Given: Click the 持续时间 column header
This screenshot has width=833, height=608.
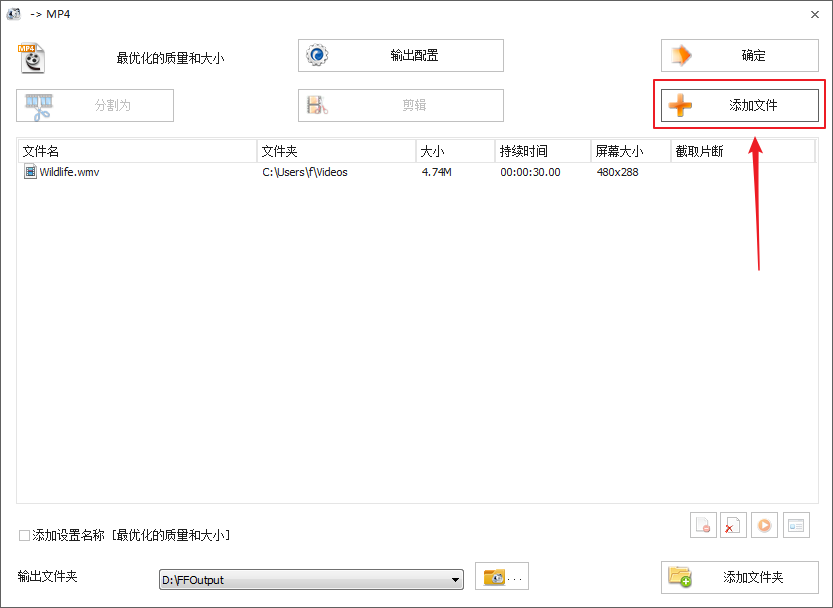Looking at the screenshot, I should coord(542,151).
